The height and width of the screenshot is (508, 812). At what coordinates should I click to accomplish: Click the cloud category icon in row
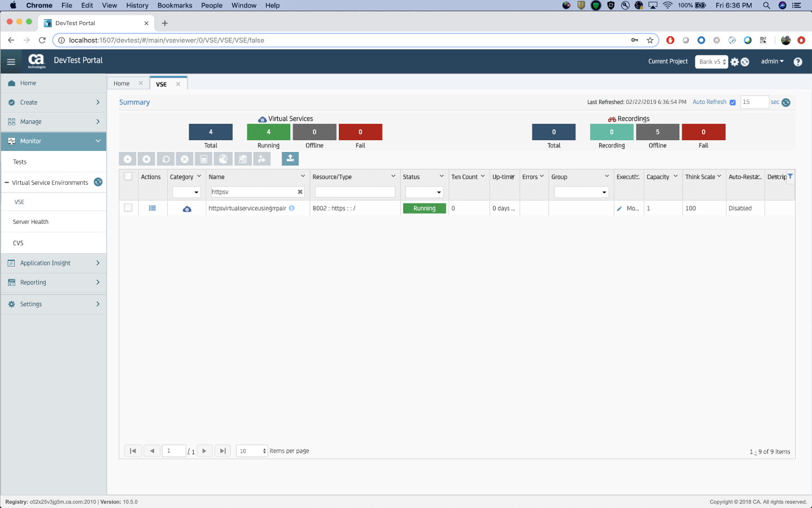tap(187, 209)
